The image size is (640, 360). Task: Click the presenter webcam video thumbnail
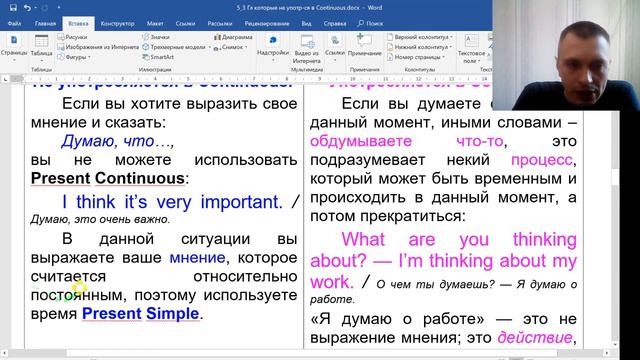pyautogui.click(x=566, y=56)
